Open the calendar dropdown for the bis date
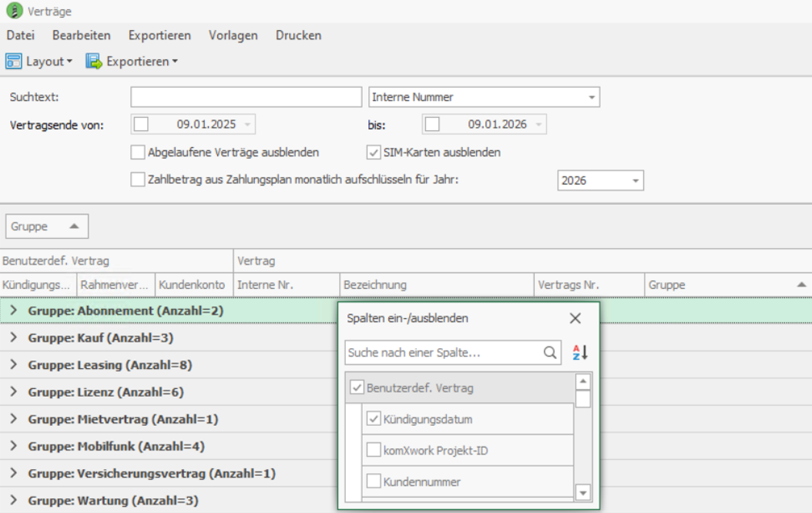This screenshot has width=812, height=513. tap(538, 124)
